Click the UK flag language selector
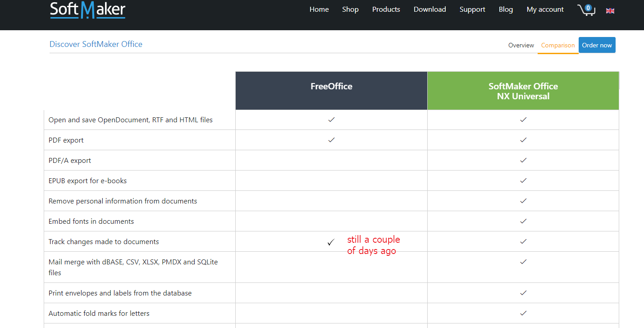Image resolution: width=644 pixels, height=328 pixels. click(x=610, y=10)
